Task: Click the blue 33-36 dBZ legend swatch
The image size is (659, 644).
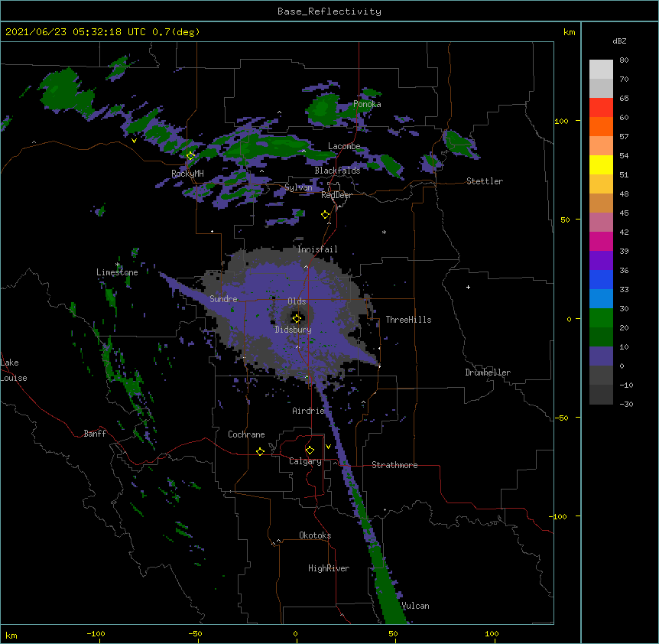Action: [601, 280]
